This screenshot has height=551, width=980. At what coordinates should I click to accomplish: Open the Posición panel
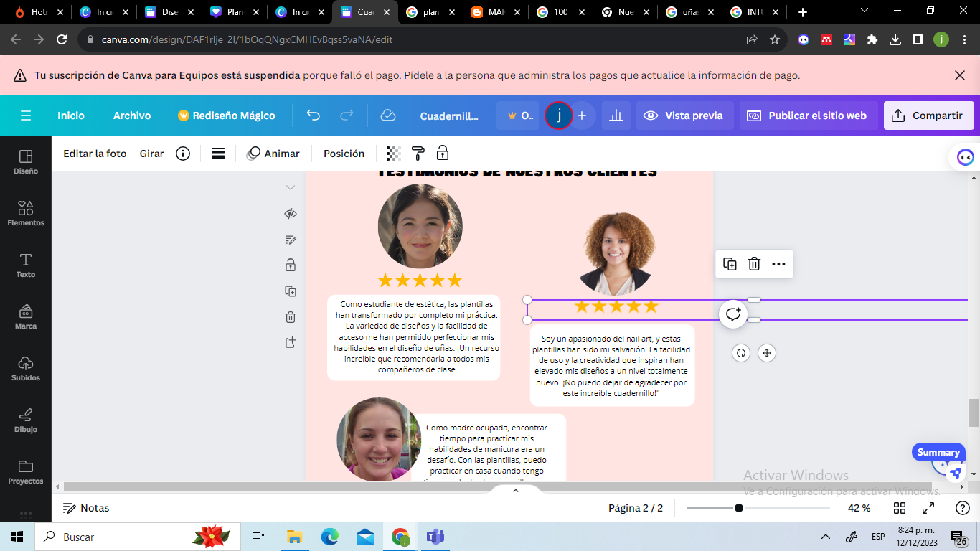point(344,154)
